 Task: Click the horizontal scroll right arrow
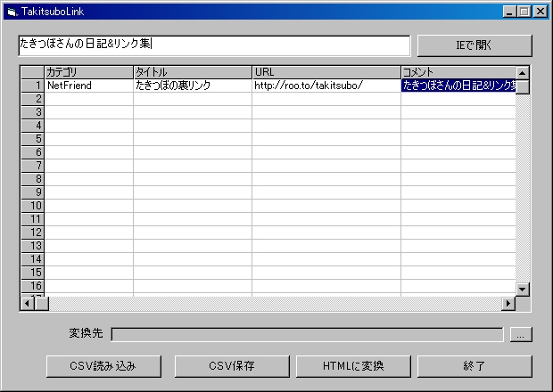[x=508, y=303]
